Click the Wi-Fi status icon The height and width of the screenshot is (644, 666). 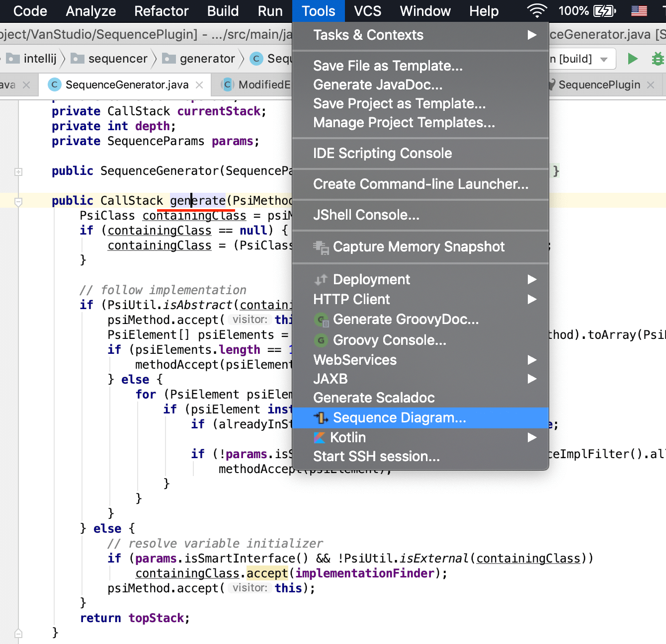tap(537, 11)
